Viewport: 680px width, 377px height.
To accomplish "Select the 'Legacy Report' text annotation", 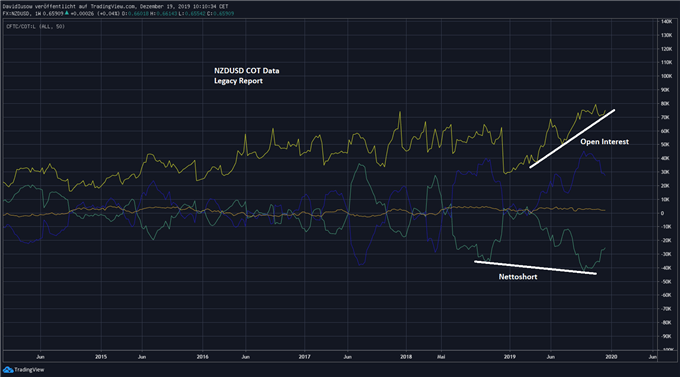I will pyautogui.click(x=238, y=81).
